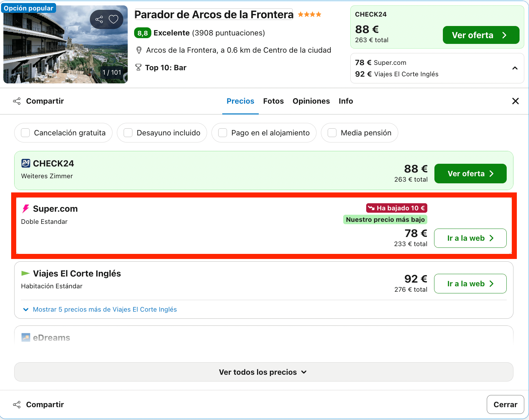Select the Media pensión checkbox
529x420 pixels.
click(x=332, y=133)
